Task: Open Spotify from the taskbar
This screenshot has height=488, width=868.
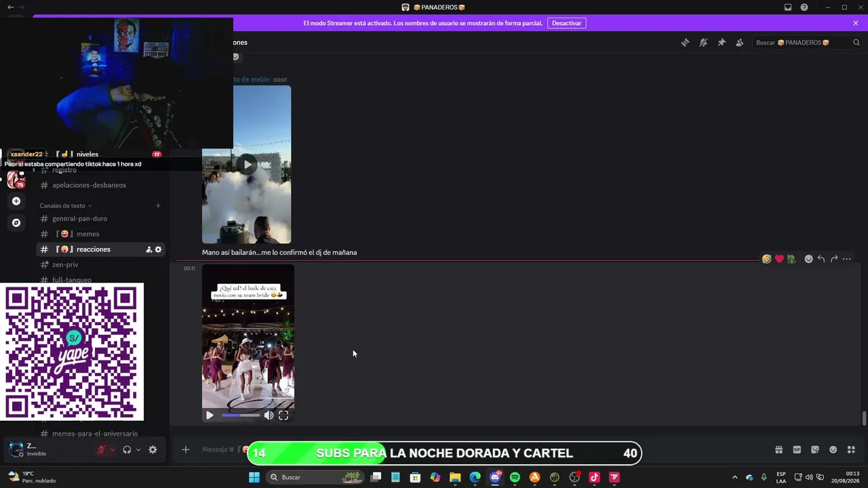Action: 515,477
